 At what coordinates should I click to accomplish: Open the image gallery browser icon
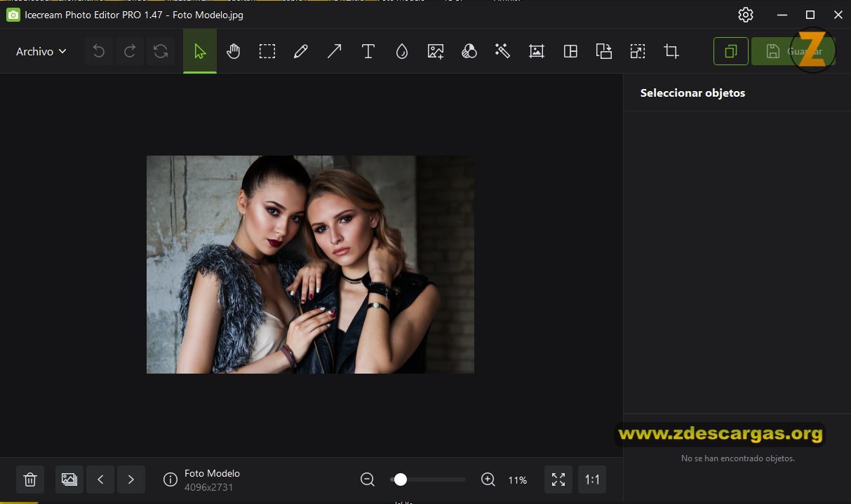[x=69, y=479]
